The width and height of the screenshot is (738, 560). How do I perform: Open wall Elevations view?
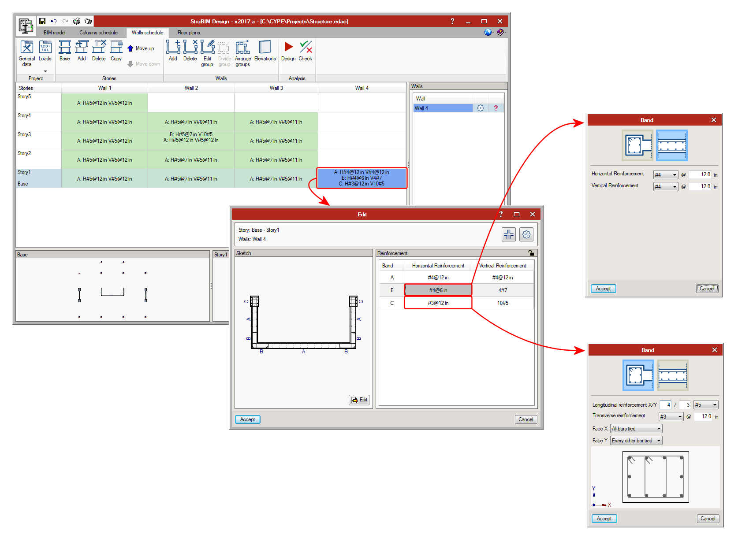coord(265,52)
